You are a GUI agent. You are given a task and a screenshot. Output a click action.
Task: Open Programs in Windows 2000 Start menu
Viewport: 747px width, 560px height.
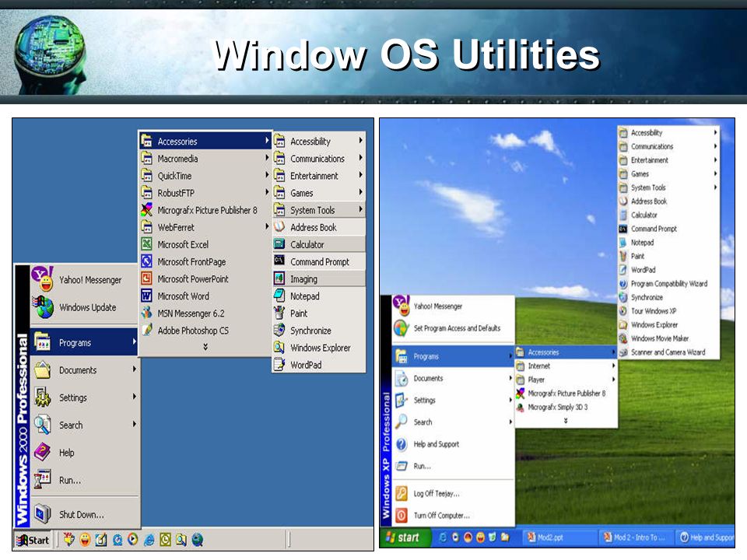[84, 342]
